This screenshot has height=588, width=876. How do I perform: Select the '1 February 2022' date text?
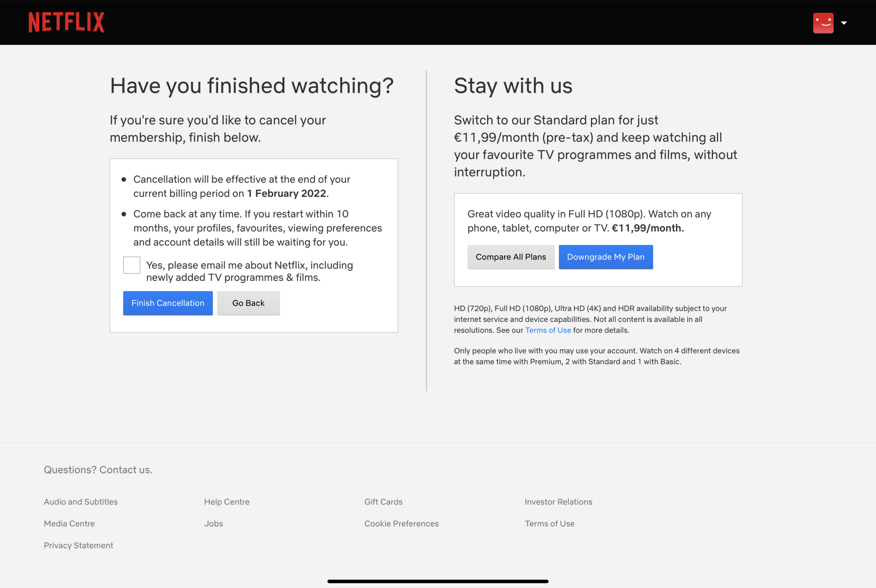click(286, 194)
